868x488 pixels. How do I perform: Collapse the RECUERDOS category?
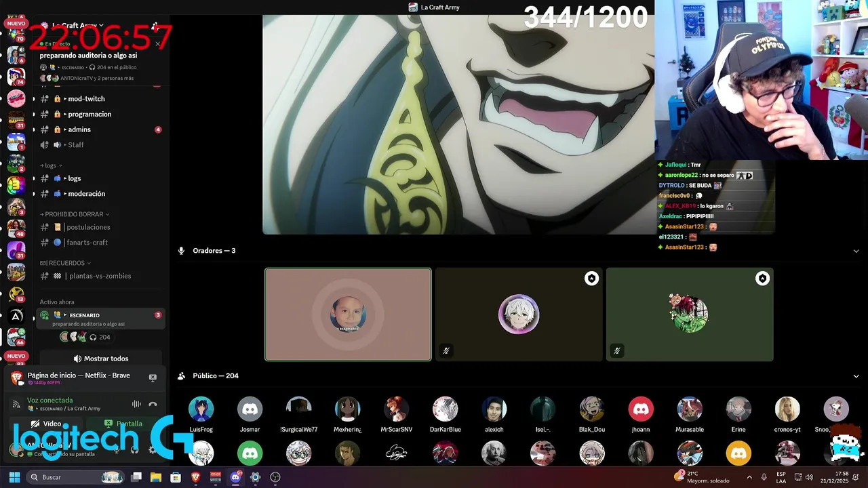[x=65, y=263]
